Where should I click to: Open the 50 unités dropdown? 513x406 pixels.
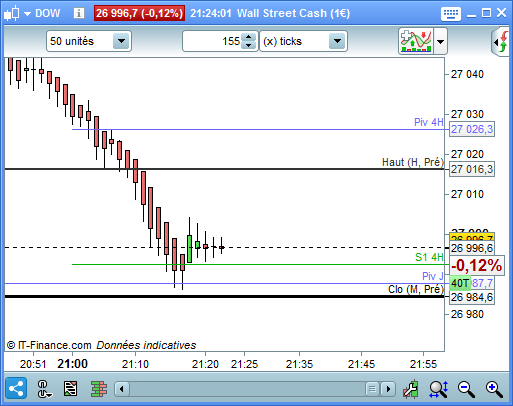click(89, 41)
